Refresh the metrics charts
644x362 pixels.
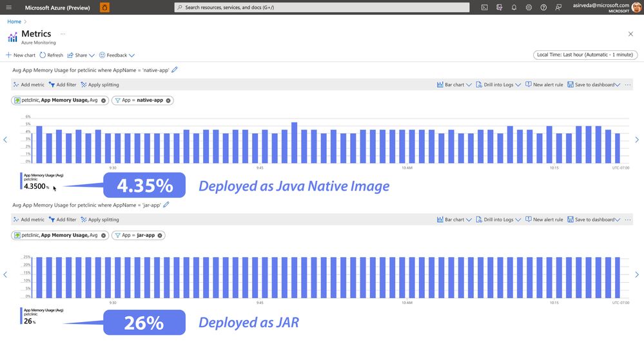coord(52,55)
